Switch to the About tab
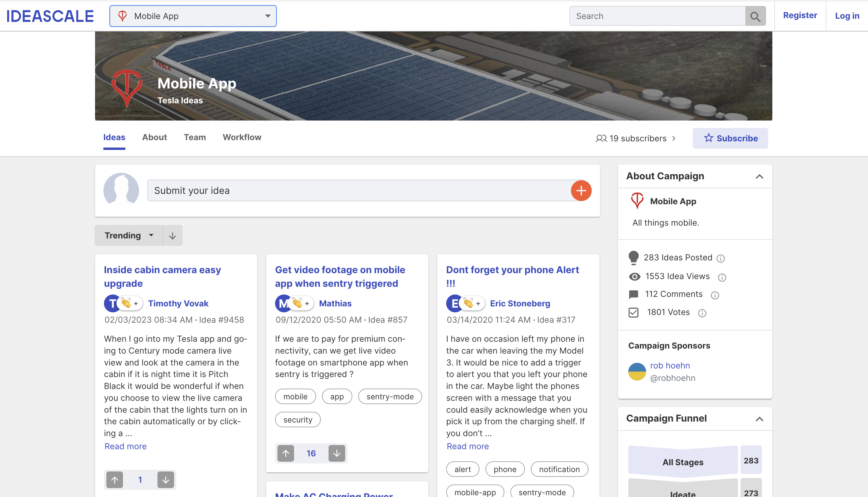Image resolution: width=868 pixels, height=497 pixels. pos(154,137)
